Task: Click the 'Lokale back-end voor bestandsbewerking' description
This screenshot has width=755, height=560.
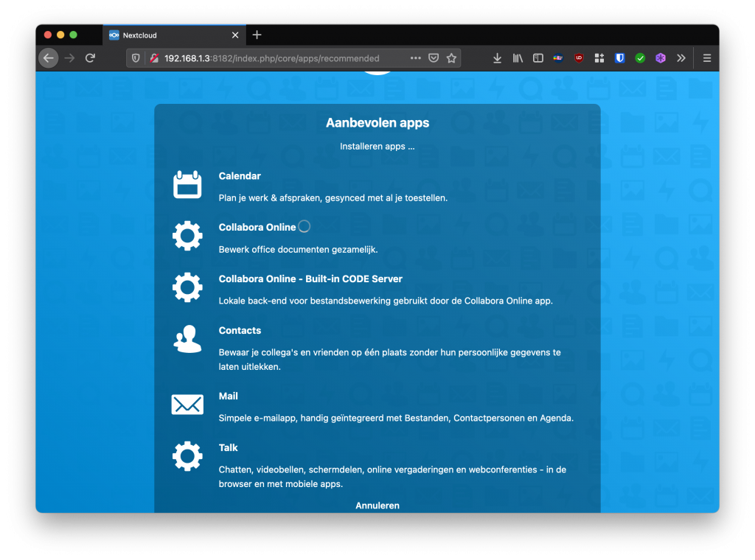Action: (x=385, y=301)
